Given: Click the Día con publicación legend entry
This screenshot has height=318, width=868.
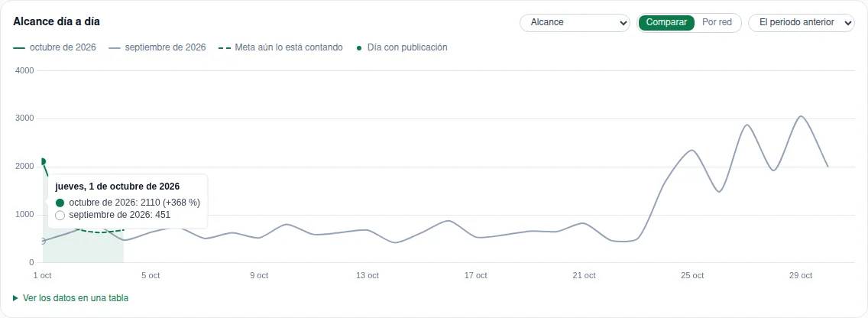Looking at the screenshot, I should [x=402, y=47].
